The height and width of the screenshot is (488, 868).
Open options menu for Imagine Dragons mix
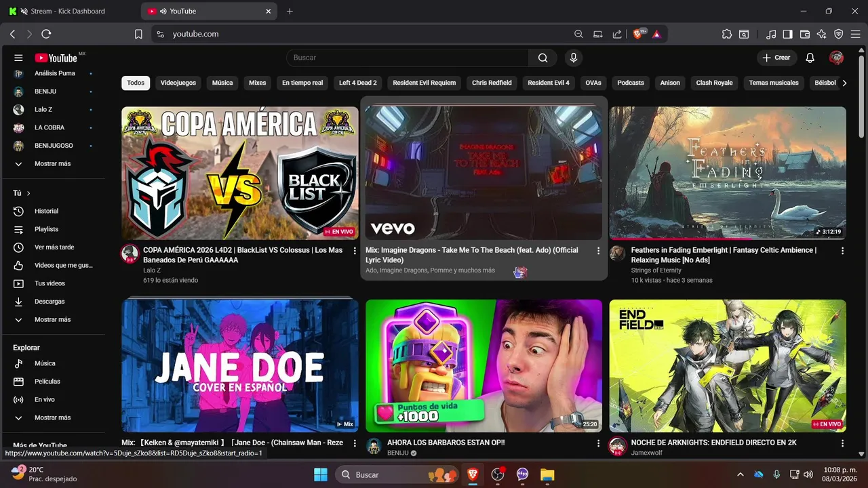(598, 251)
